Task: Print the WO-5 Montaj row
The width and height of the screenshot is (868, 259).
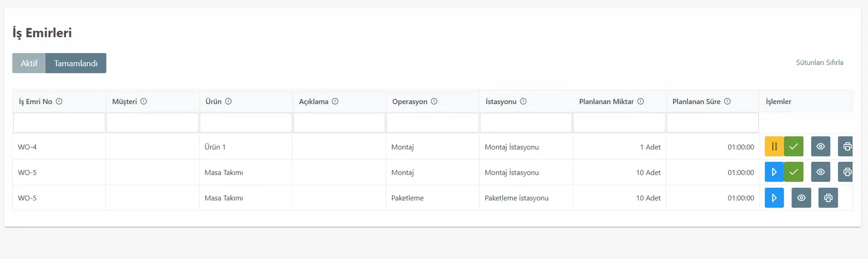Action: (846, 172)
